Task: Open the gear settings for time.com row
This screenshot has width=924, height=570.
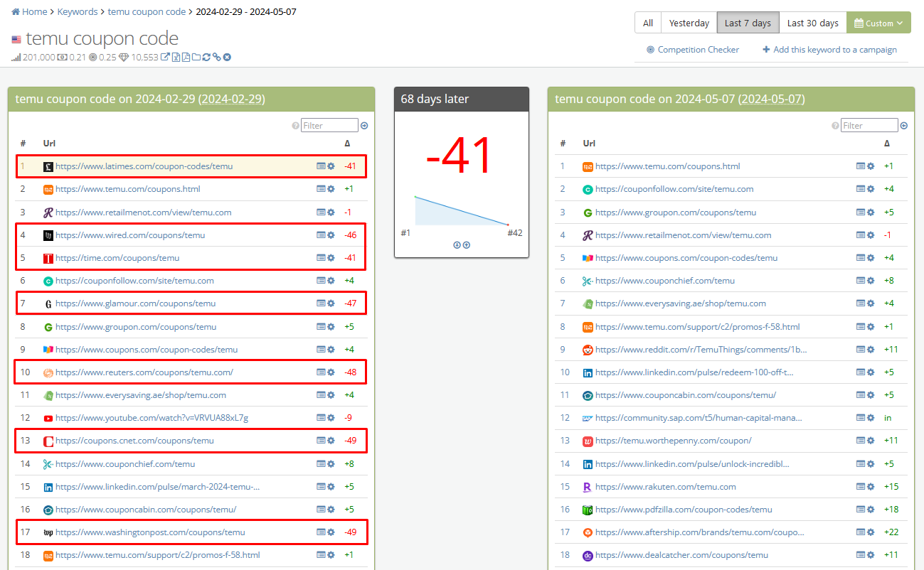Action: tap(331, 257)
